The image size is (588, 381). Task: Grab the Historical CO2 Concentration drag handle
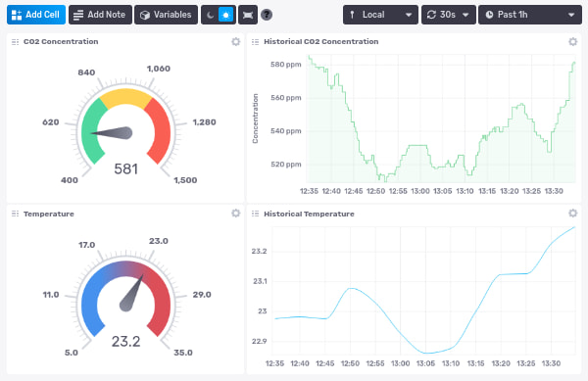[x=256, y=42]
